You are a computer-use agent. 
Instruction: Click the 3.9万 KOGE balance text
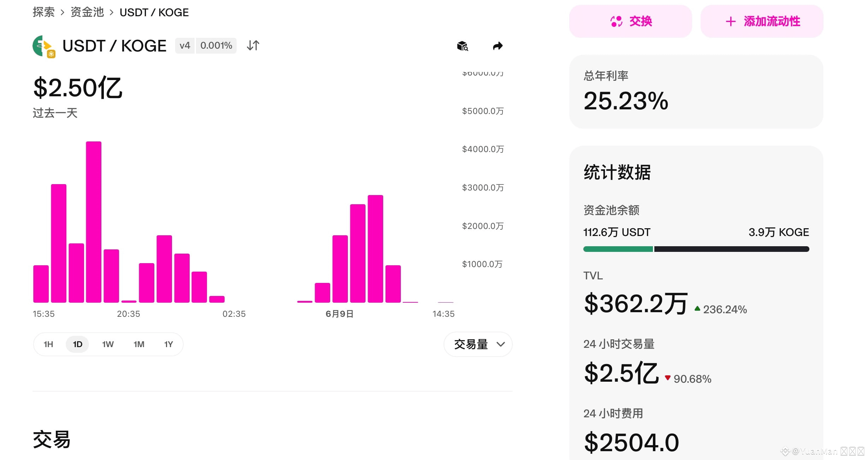point(779,232)
